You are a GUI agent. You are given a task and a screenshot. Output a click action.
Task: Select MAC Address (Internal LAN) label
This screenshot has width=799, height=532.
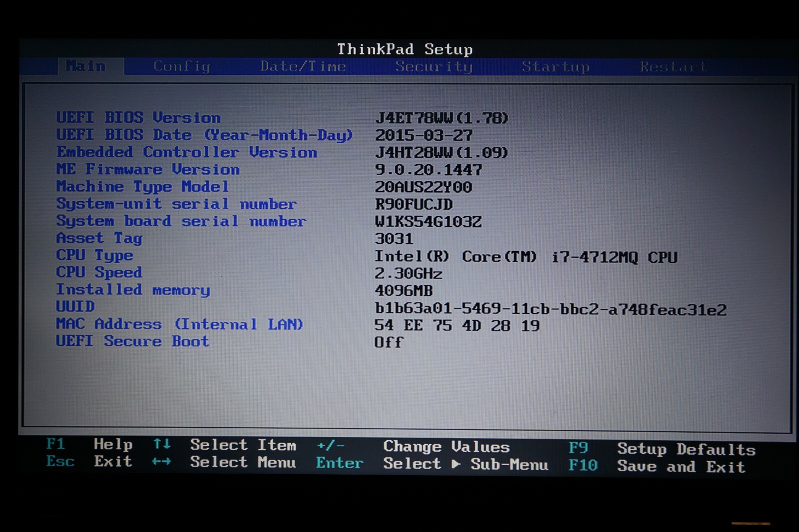(x=180, y=324)
